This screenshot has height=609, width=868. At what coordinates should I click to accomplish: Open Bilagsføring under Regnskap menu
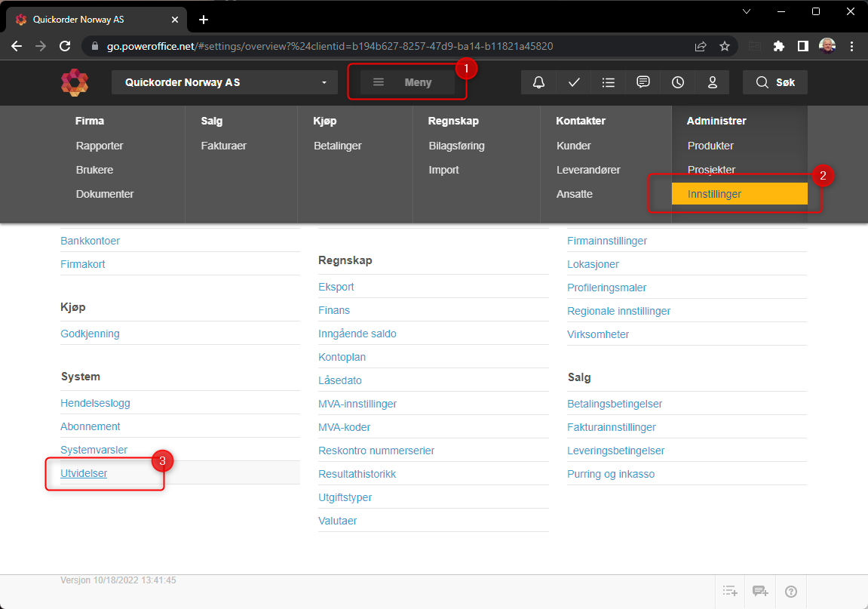(x=457, y=146)
